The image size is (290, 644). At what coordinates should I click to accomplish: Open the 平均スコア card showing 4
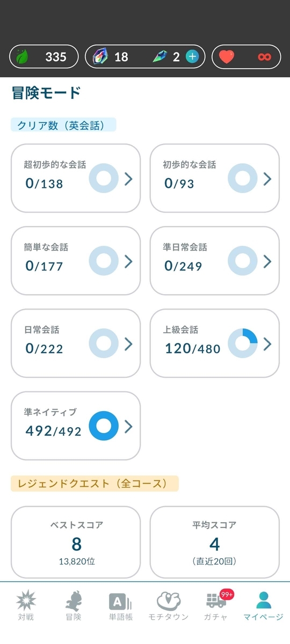point(215,541)
